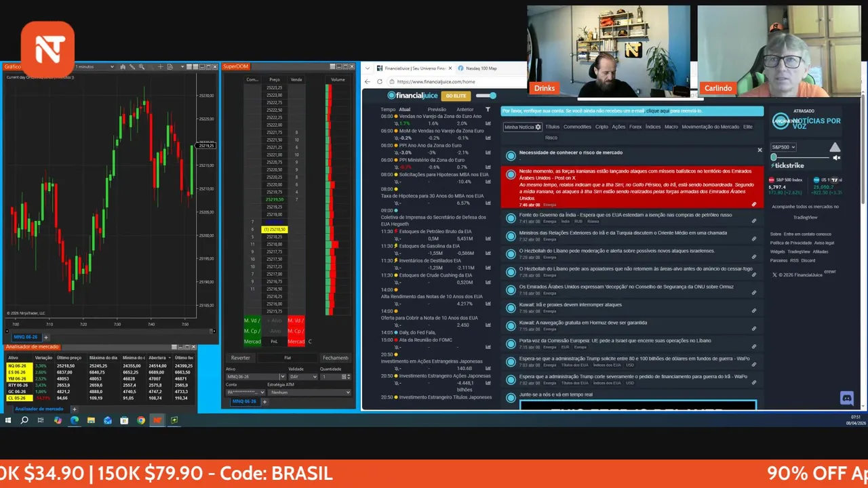Image resolution: width=868 pixels, height=488 pixels.
Task: Toggle the tickstrike mute speaker icon
Action: click(x=836, y=157)
